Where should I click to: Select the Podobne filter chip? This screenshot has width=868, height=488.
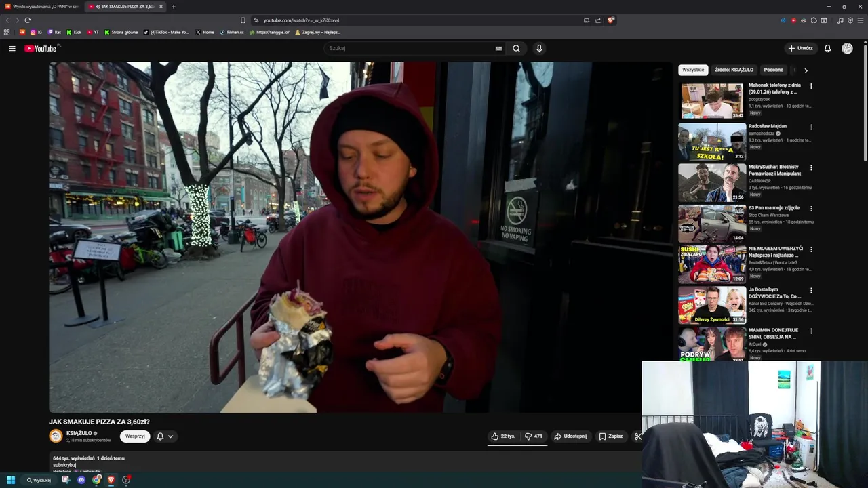(773, 70)
